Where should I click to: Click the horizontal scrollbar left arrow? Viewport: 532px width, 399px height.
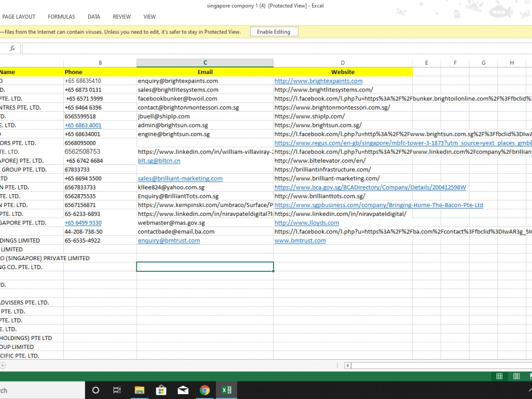click(347, 365)
